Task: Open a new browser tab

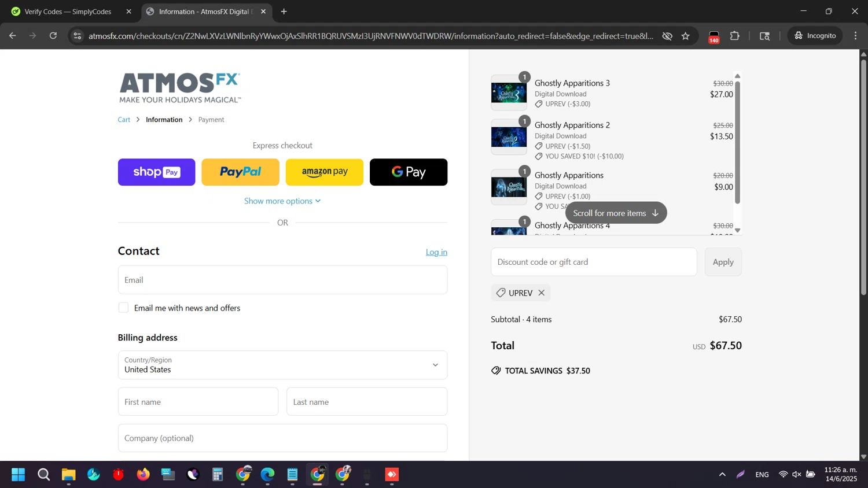Action: click(x=284, y=12)
